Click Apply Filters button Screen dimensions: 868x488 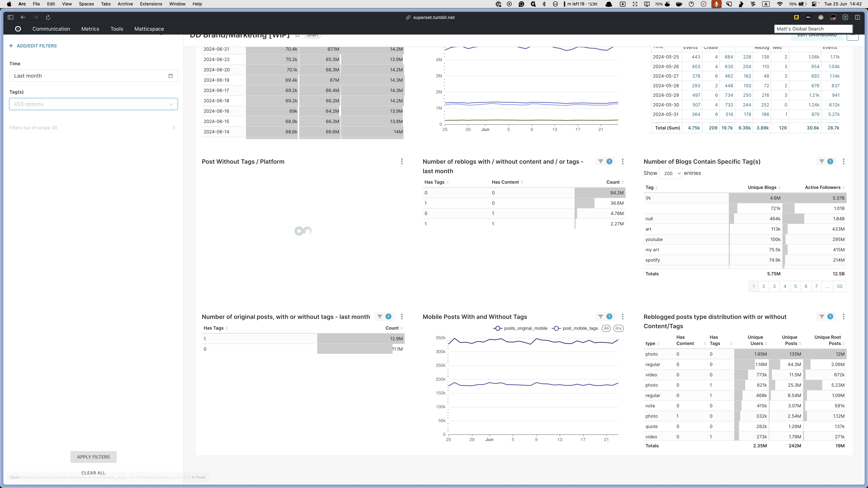pyautogui.click(x=93, y=457)
